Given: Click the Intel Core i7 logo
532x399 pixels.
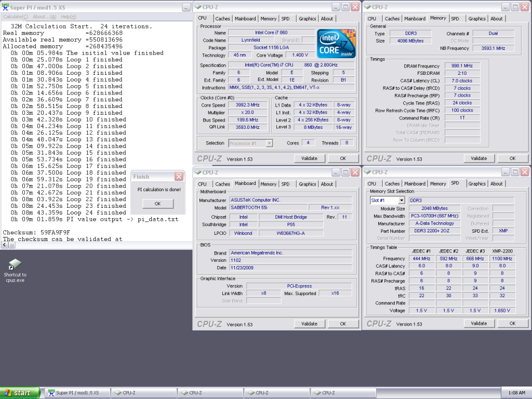Looking at the screenshot, I should click(336, 44).
